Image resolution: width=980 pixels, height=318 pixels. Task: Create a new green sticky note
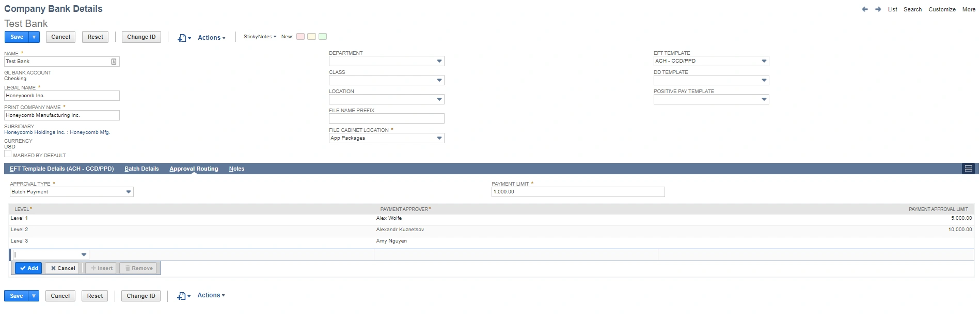[x=323, y=37]
